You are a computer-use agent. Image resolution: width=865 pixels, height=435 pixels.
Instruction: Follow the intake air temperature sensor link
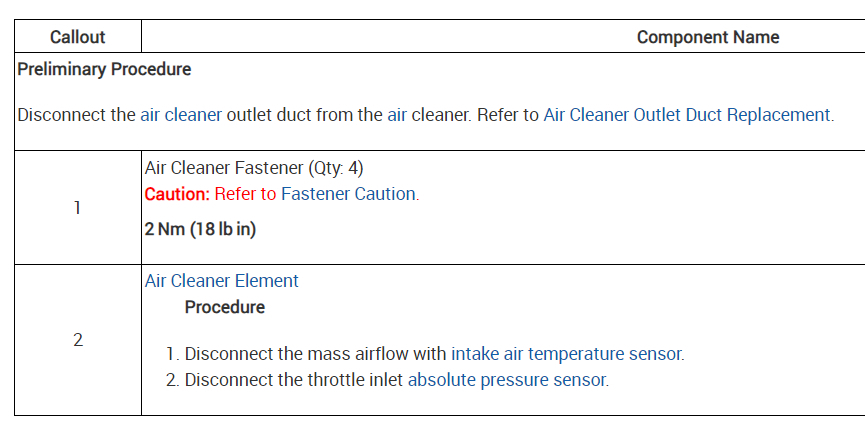(567, 354)
